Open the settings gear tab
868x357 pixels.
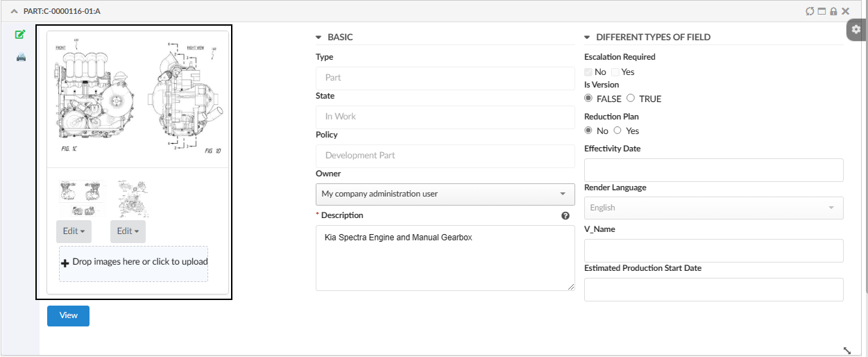click(856, 30)
